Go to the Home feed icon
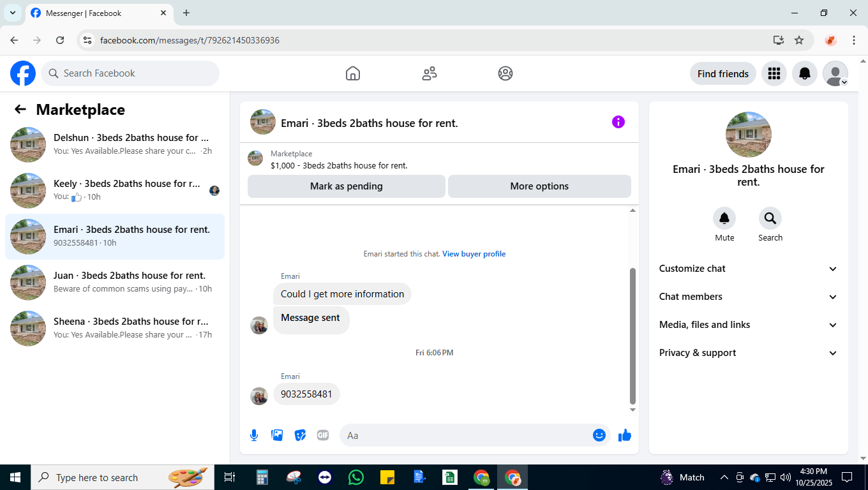The height and width of the screenshot is (490, 868). (x=353, y=73)
